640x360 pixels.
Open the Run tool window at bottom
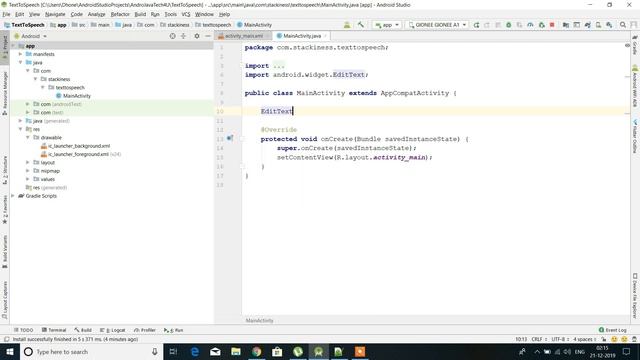point(173,330)
